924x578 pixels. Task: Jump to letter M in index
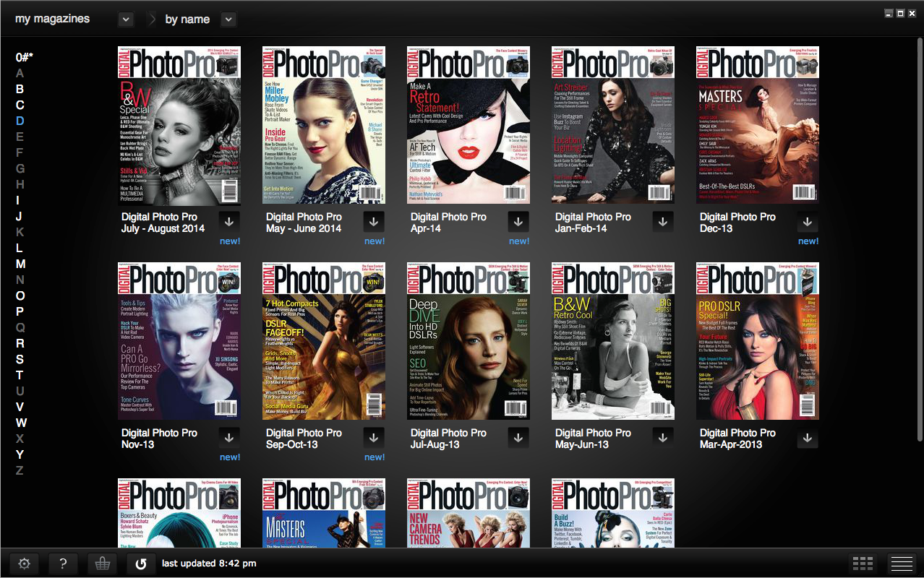point(21,264)
